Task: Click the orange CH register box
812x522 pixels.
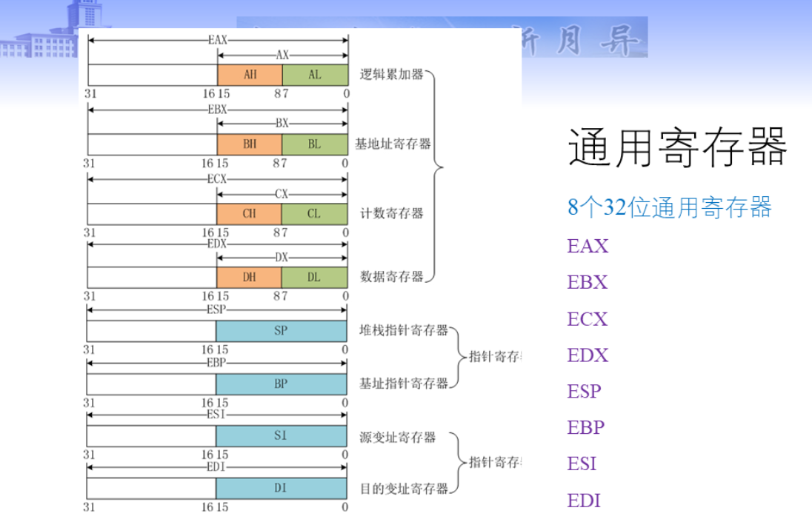Action: point(250,213)
